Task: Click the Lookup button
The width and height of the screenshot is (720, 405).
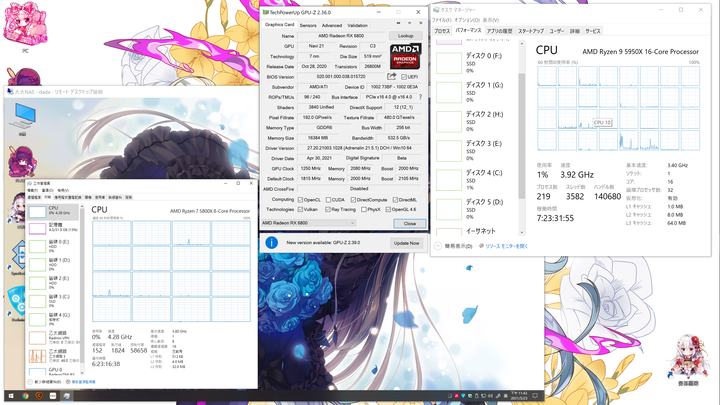Action: pos(405,36)
